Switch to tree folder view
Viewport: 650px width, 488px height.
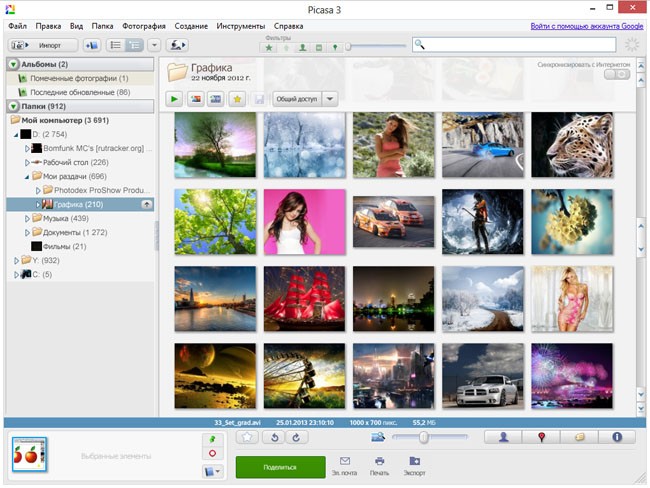[134, 45]
